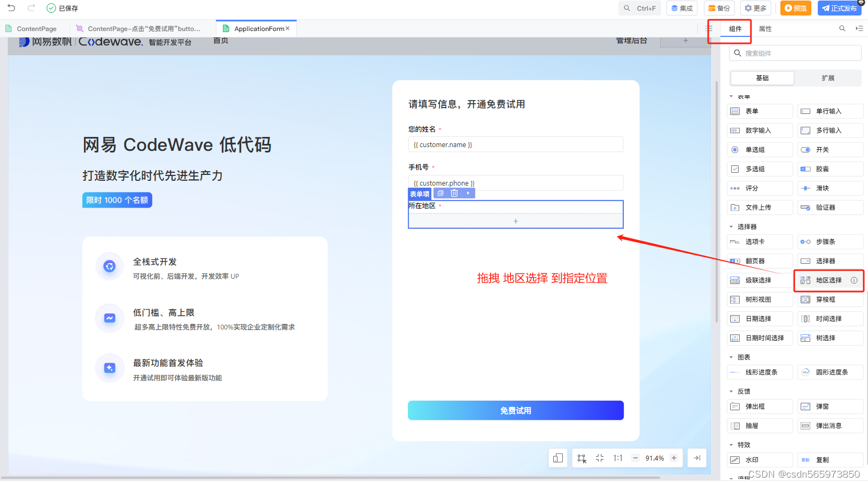This screenshot has width=868, height=483.
Task: Switch to the ContentPage-点击"免费试用" logic tab
Action: click(x=139, y=29)
